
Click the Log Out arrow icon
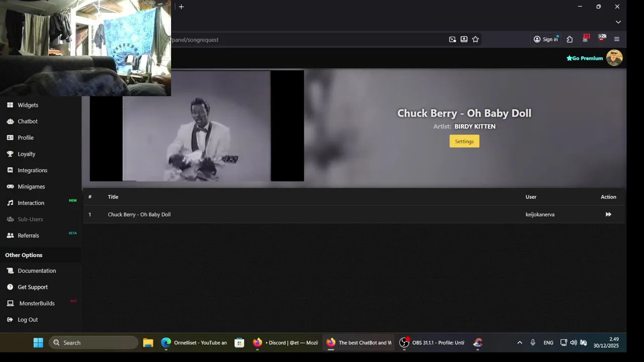pyautogui.click(x=10, y=320)
